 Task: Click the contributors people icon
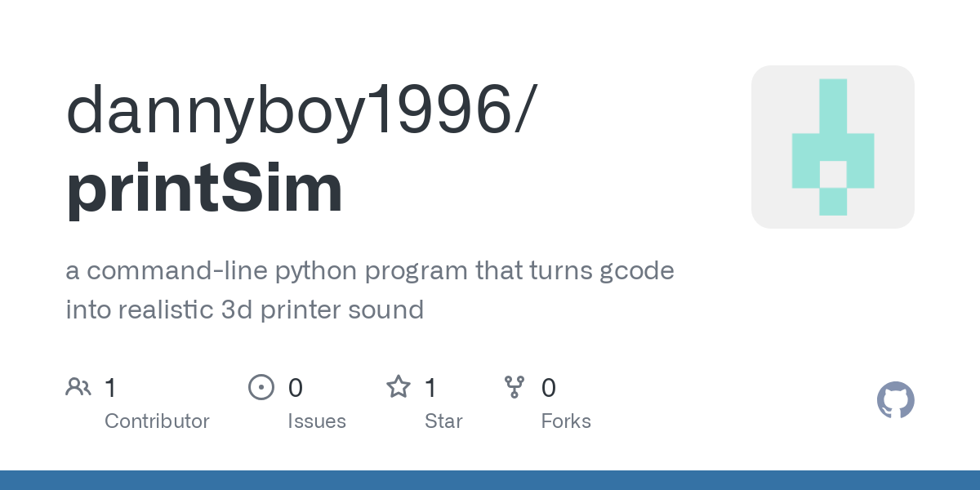click(x=78, y=386)
